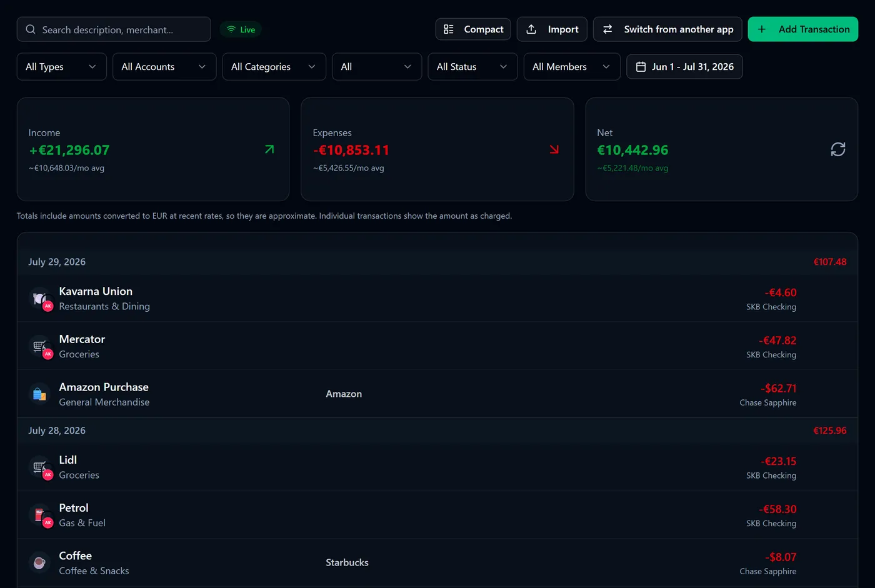
Task: Click the green Live wifi icon
Action: (x=231, y=29)
